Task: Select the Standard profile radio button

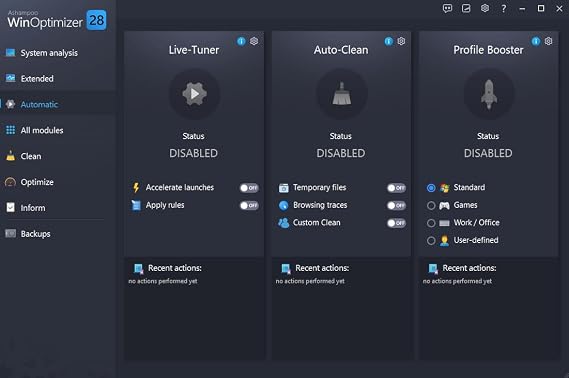Action: coord(431,188)
